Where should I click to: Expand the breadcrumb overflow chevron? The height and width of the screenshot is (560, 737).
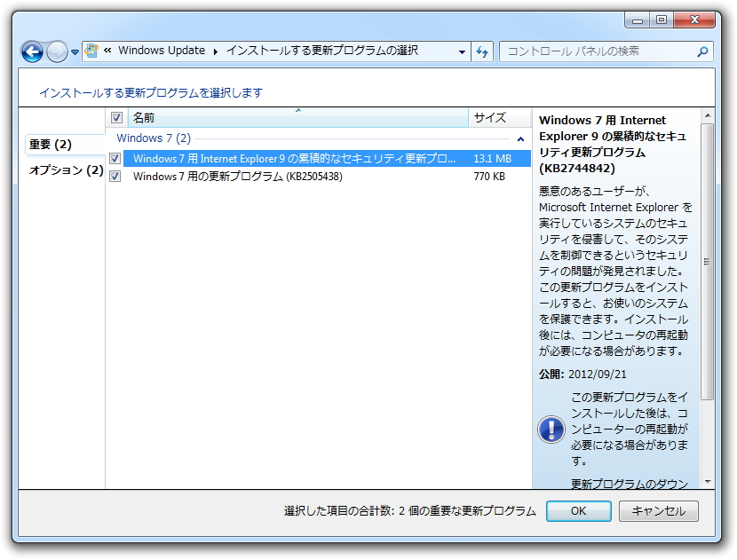coord(108,51)
